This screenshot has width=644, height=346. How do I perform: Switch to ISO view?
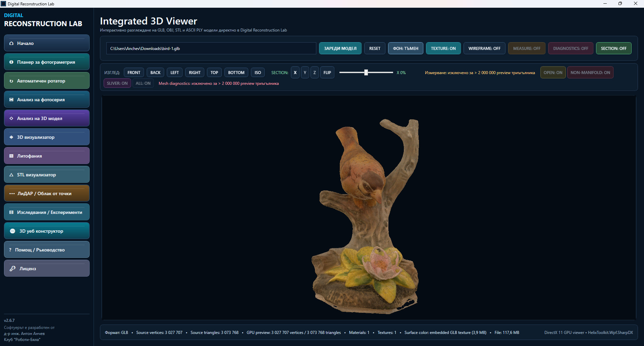[x=258, y=72]
